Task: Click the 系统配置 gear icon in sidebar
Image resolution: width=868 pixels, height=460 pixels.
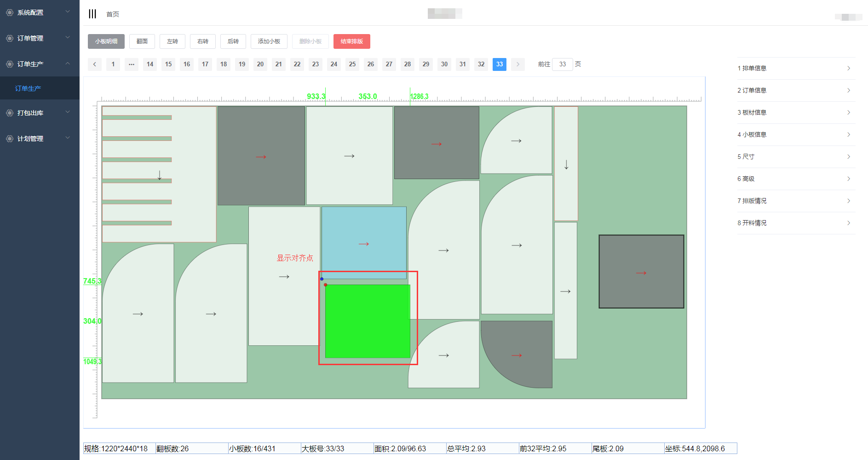Action: tap(10, 12)
